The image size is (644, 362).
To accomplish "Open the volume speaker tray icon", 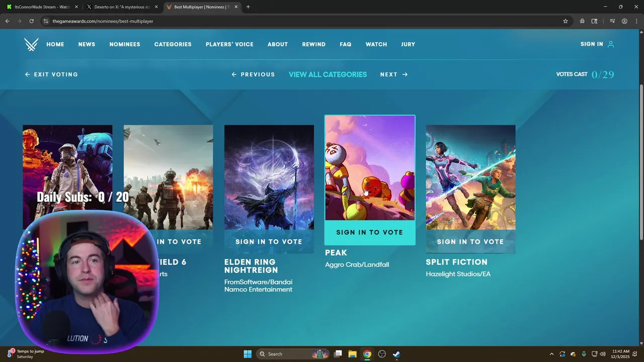I will [603, 354].
